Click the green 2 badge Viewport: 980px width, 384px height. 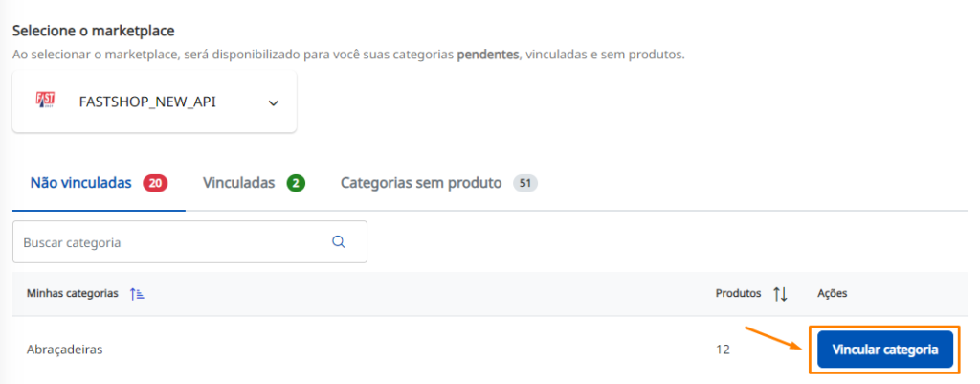tap(296, 183)
